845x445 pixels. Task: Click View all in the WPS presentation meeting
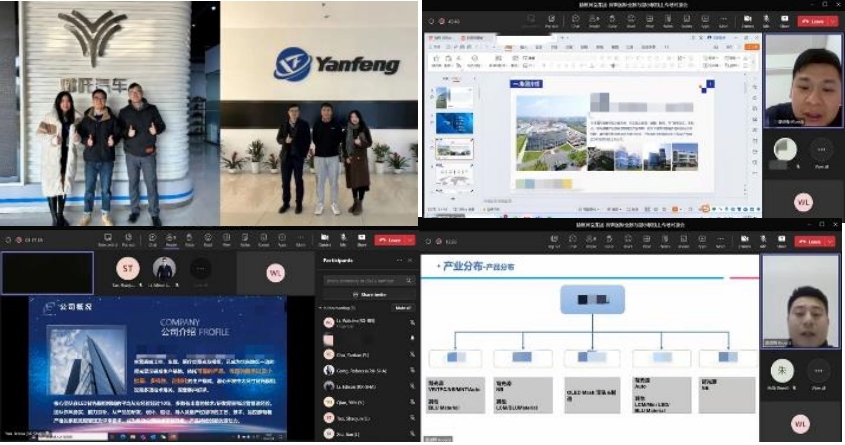tap(821, 154)
